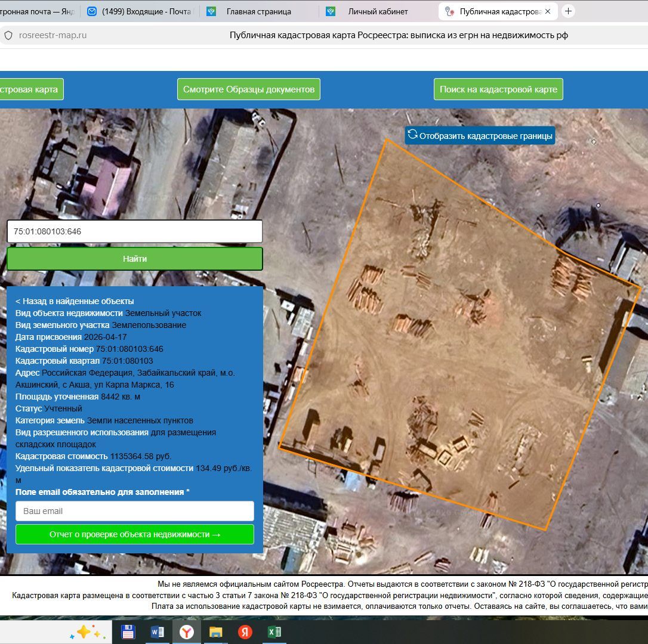This screenshot has width=648, height=644.
Task: Click the cadastral cost 1135364.58 руб.
Action: click(x=140, y=456)
